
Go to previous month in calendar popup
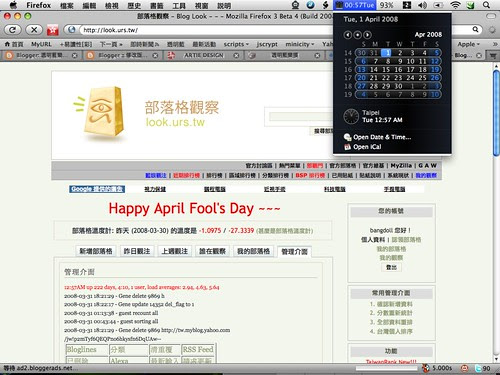(x=347, y=35)
